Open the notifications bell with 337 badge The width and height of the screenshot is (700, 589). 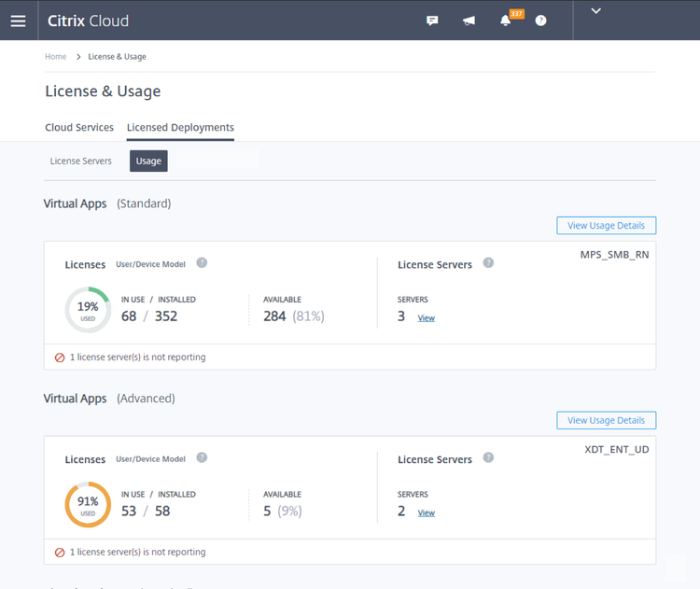click(505, 21)
